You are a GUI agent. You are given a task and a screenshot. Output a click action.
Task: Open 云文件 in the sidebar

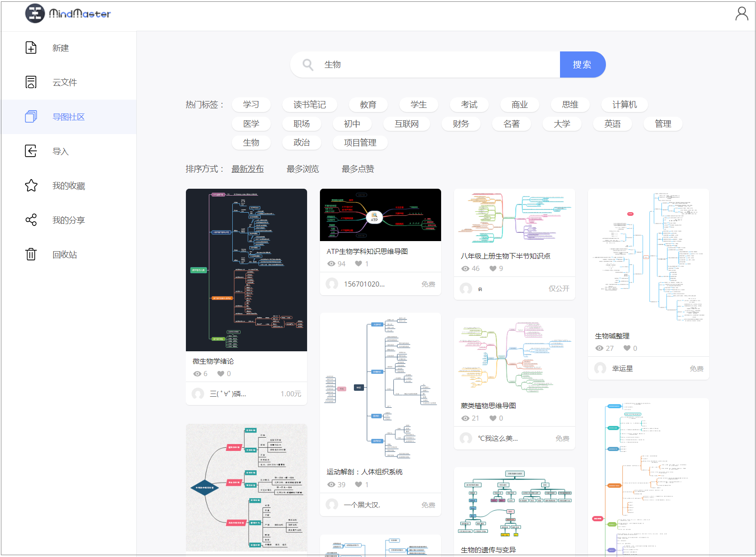(69, 82)
